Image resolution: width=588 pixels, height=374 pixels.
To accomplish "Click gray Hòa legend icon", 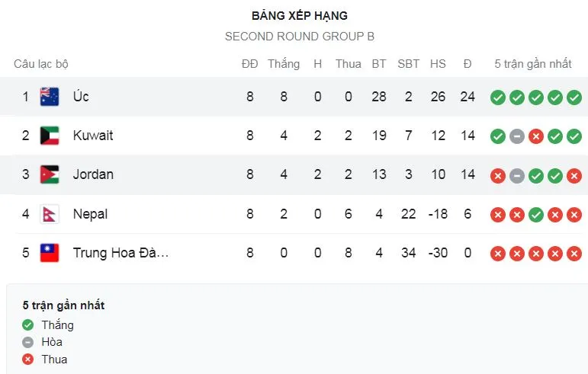I will click(28, 342).
